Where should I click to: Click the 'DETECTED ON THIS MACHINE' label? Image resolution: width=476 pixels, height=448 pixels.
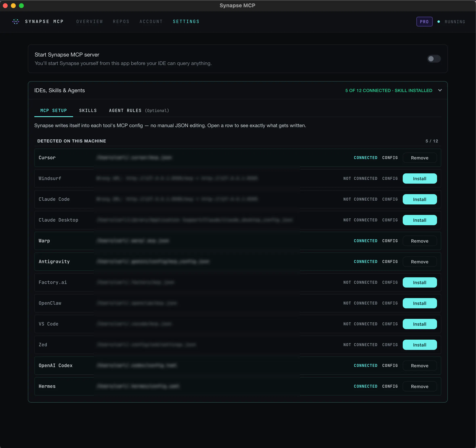(72, 141)
